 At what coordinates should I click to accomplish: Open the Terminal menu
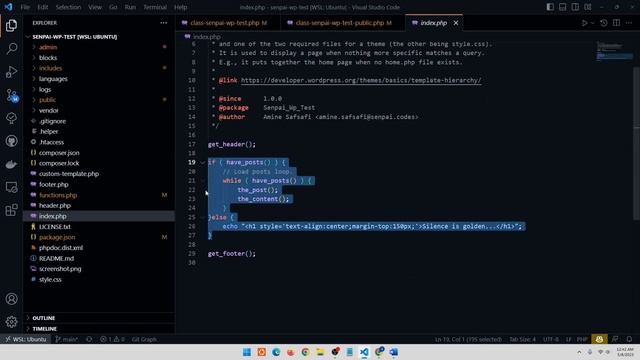click(155, 7)
